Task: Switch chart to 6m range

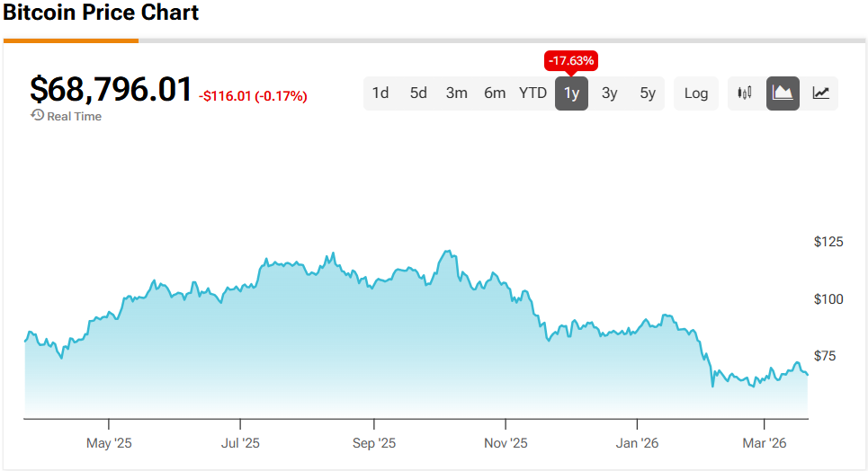Action: tap(495, 93)
